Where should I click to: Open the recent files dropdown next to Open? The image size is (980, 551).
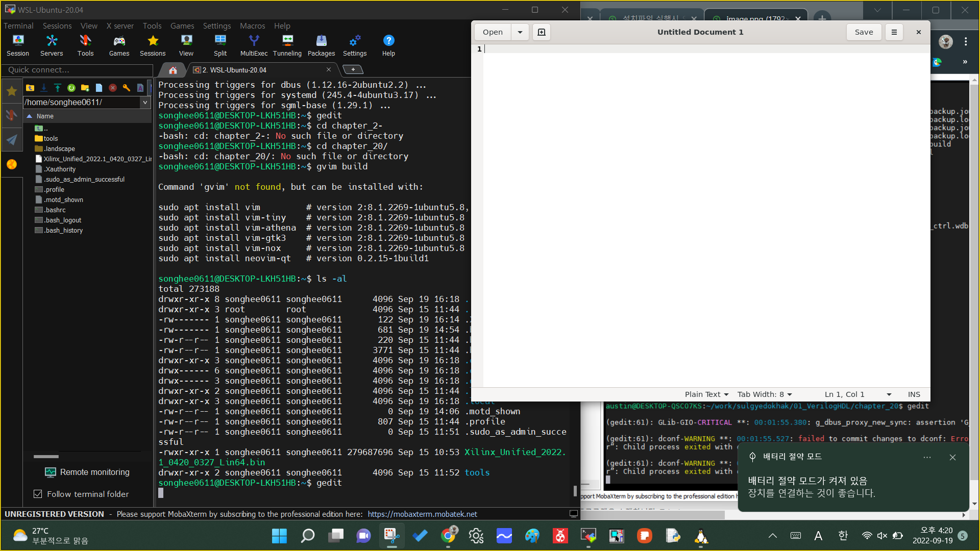tap(520, 32)
